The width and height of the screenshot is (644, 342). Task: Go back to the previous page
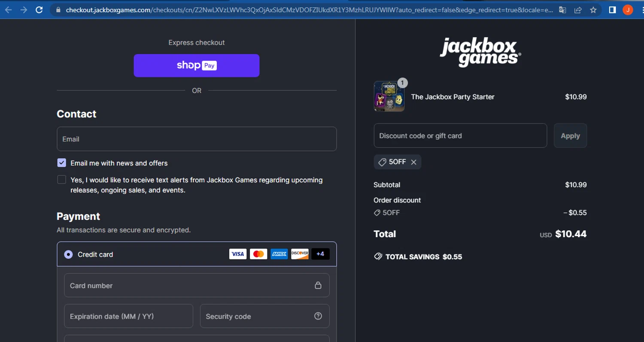click(8, 10)
